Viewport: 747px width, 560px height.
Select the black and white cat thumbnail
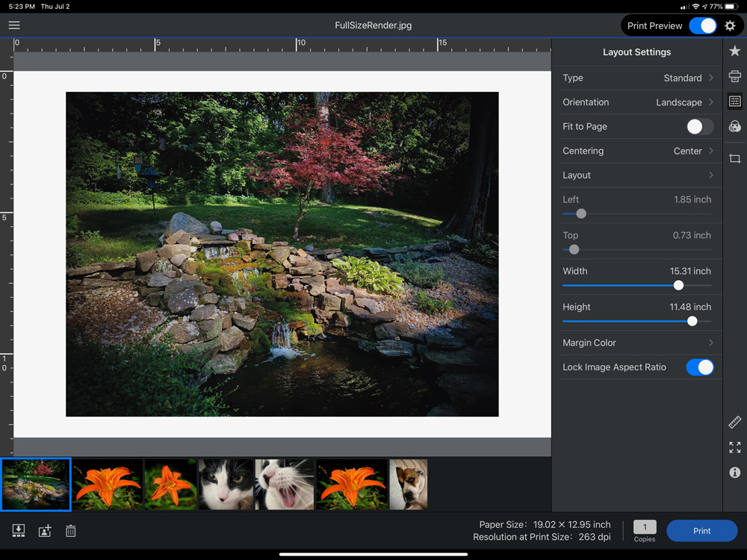pos(226,485)
